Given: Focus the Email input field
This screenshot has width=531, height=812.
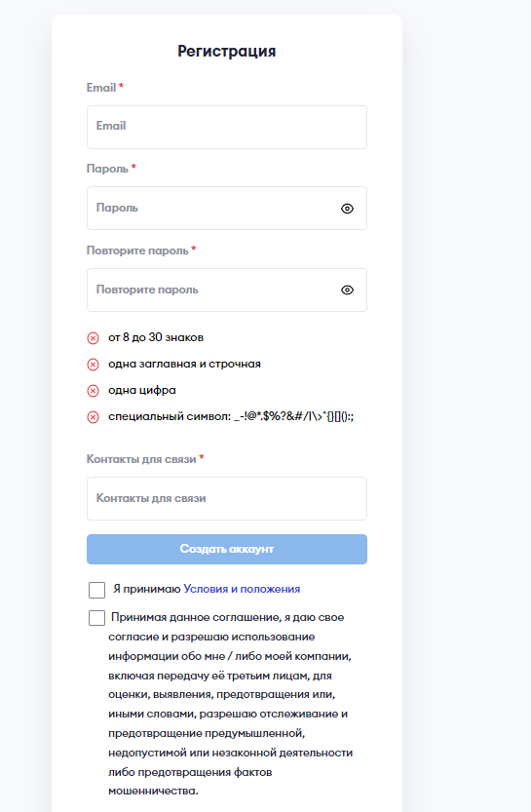Looking at the screenshot, I should pyautogui.click(x=227, y=128).
